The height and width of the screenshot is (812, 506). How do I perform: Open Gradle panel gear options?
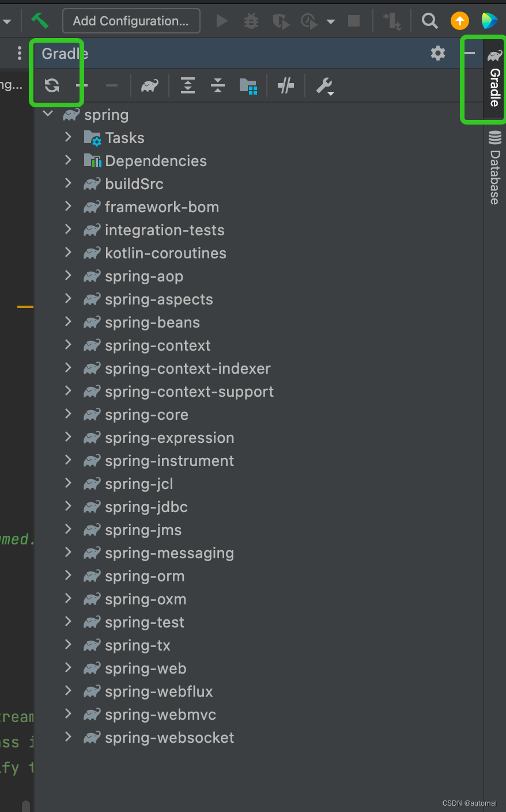coord(438,53)
